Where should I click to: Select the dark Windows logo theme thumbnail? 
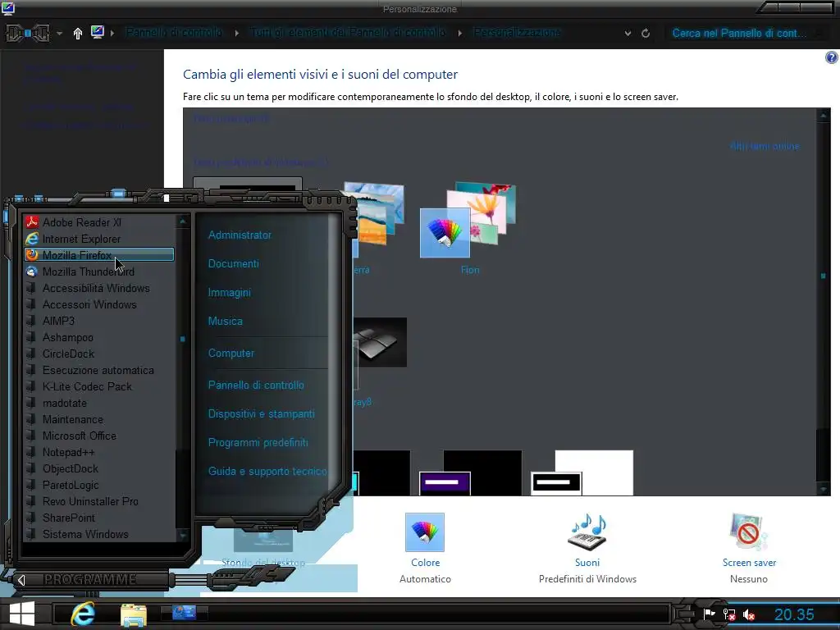[x=380, y=342]
